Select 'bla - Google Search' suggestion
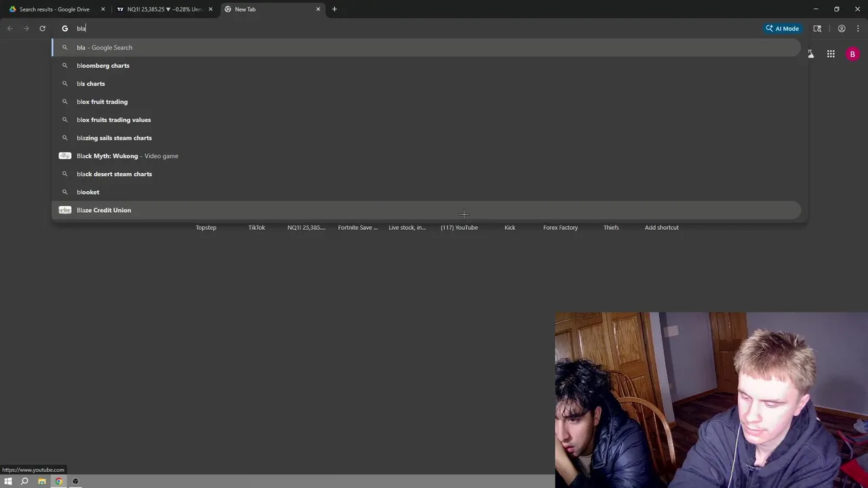 (x=426, y=47)
